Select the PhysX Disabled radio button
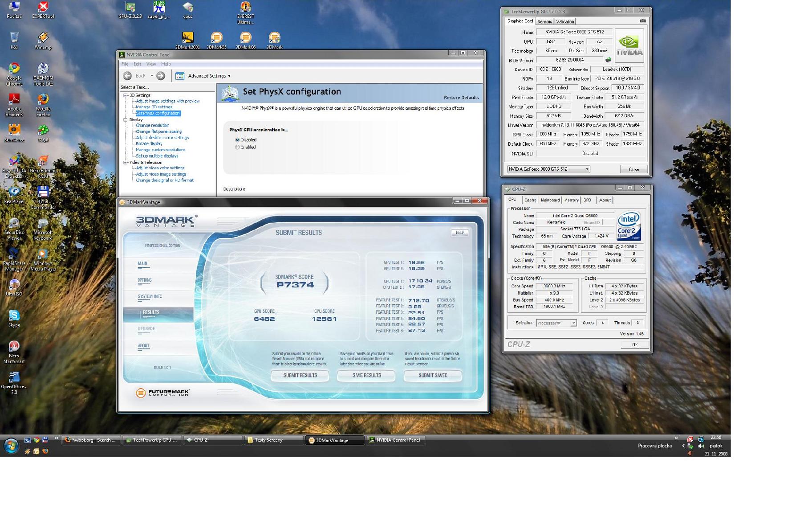This screenshot has width=812, height=508. pos(237,140)
